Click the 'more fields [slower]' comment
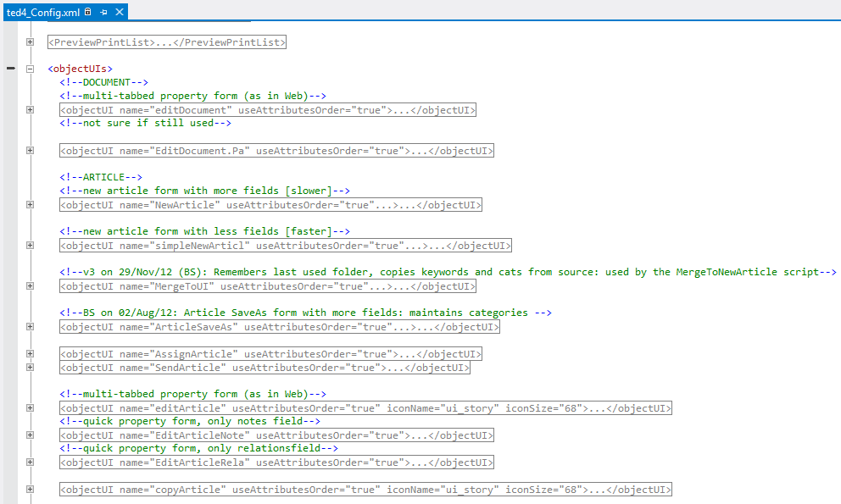The height and width of the screenshot is (504, 841). pyautogui.click(x=204, y=191)
